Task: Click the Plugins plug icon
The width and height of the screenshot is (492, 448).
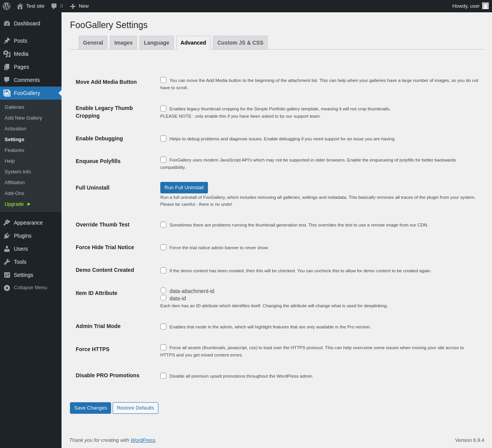Action: coord(7,236)
